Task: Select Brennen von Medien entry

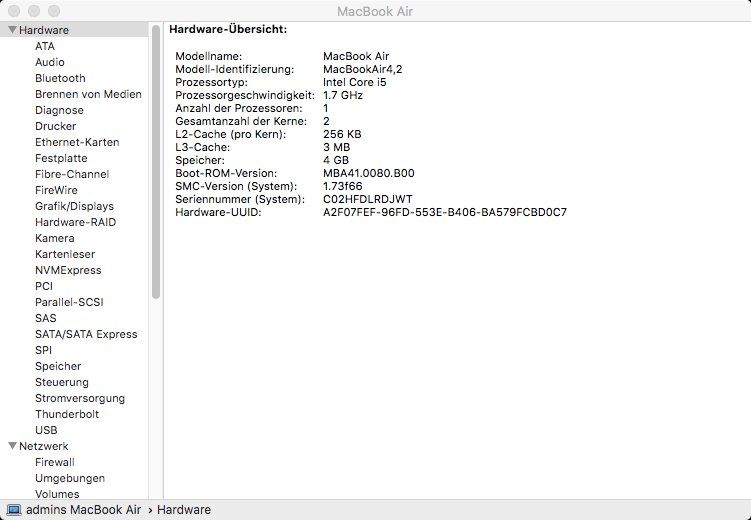Action: [x=88, y=94]
